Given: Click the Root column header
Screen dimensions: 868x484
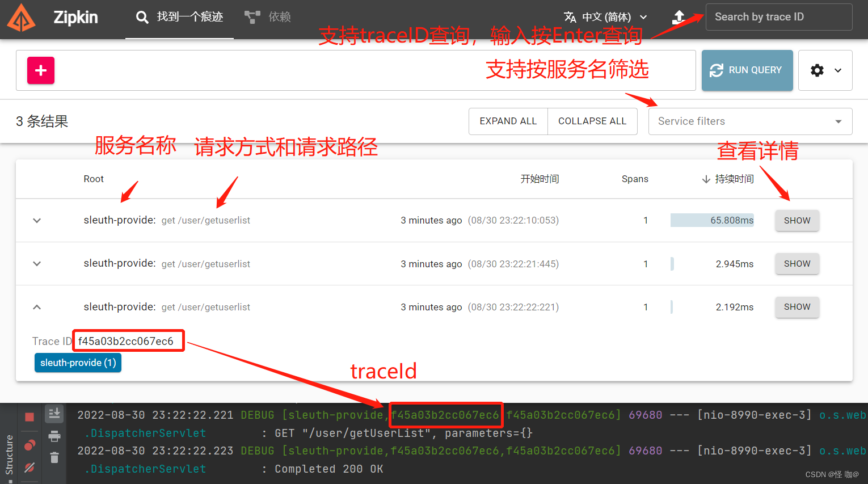Looking at the screenshot, I should [94, 179].
